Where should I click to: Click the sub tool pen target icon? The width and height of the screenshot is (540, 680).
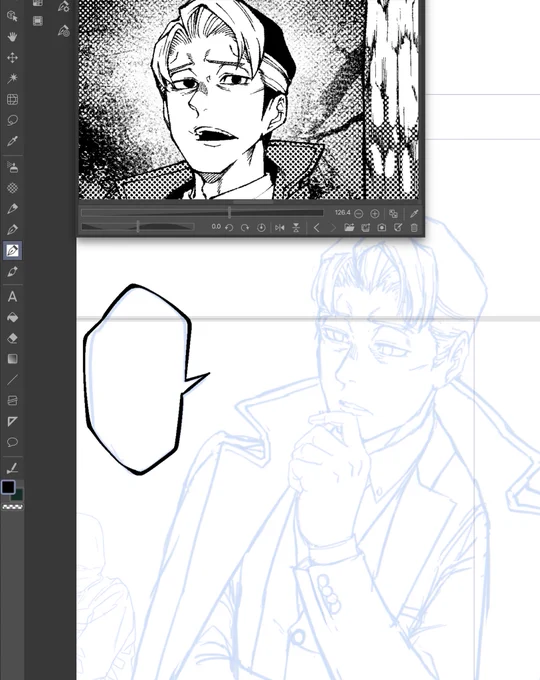coord(64,31)
